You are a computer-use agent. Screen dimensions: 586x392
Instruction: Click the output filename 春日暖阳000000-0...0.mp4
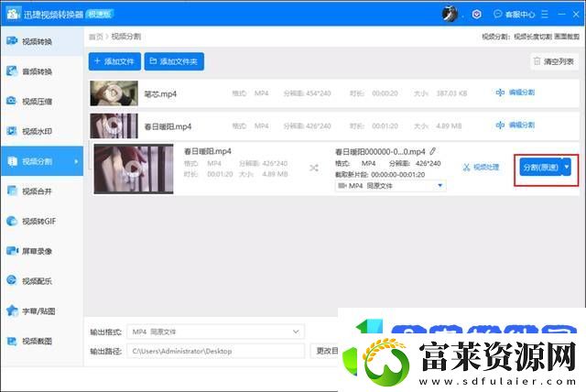(380, 151)
